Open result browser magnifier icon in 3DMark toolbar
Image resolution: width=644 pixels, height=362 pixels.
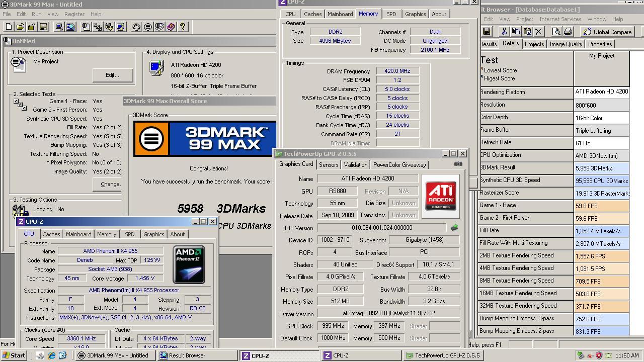(70, 27)
